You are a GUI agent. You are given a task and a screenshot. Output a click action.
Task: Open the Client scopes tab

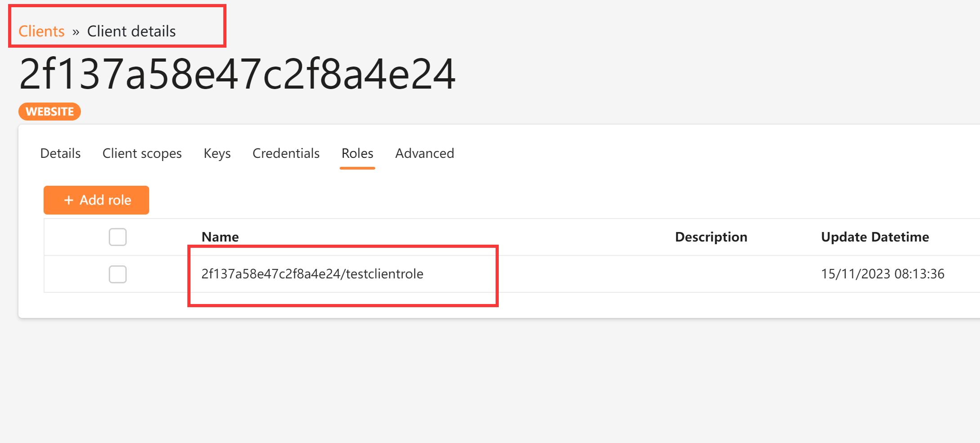pyautogui.click(x=142, y=153)
